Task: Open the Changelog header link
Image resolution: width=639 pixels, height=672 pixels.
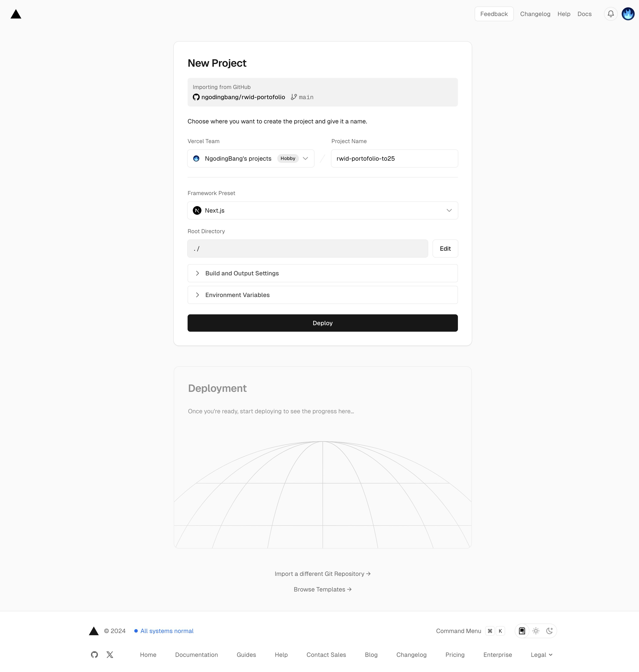Action: 535,14
